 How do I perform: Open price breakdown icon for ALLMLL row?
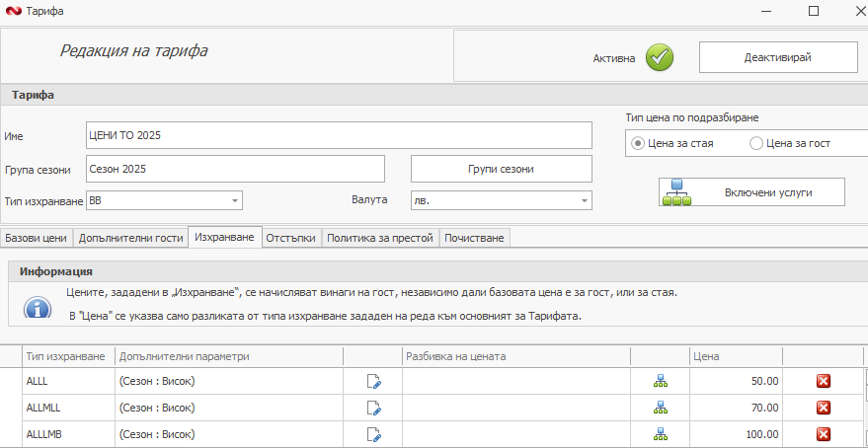[660, 408]
